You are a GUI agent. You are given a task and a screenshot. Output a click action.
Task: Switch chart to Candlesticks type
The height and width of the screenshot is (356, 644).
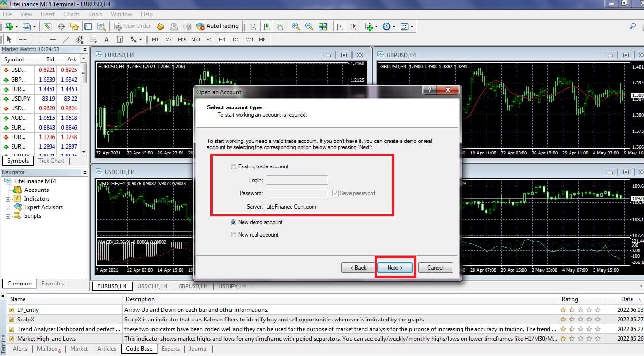click(x=266, y=26)
